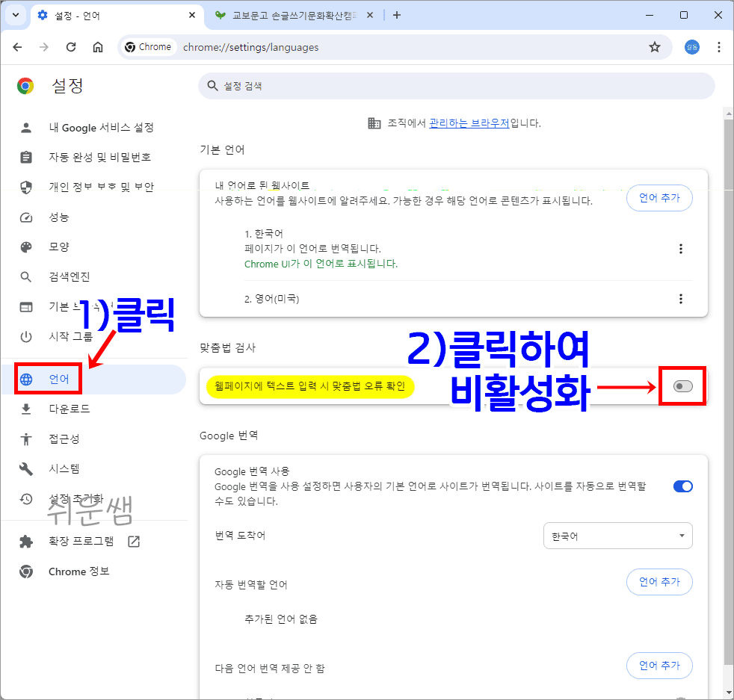Open options menu for 영어(미국)
Screen dimensions: 734x700
681,298
